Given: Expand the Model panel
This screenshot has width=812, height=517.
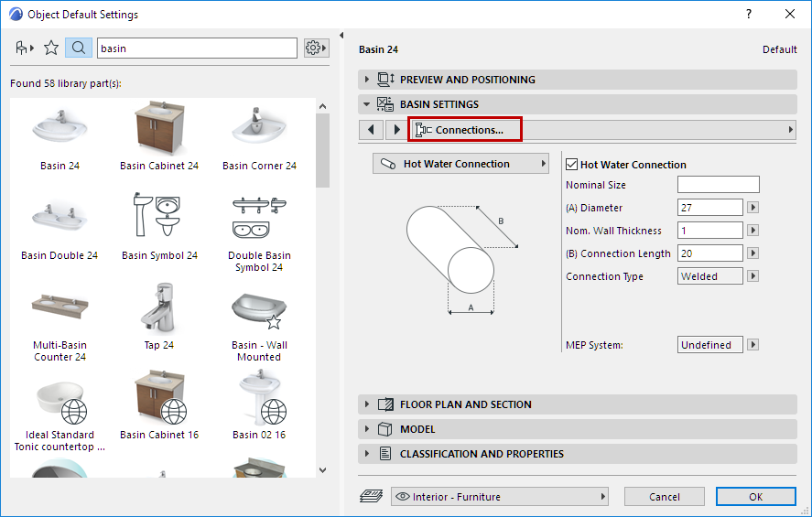Looking at the screenshot, I should point(367,429).
